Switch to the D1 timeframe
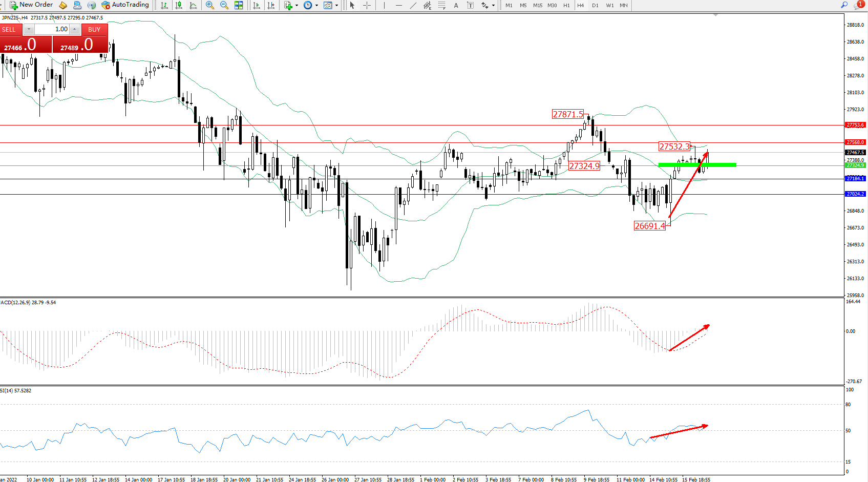 (595, 5)
